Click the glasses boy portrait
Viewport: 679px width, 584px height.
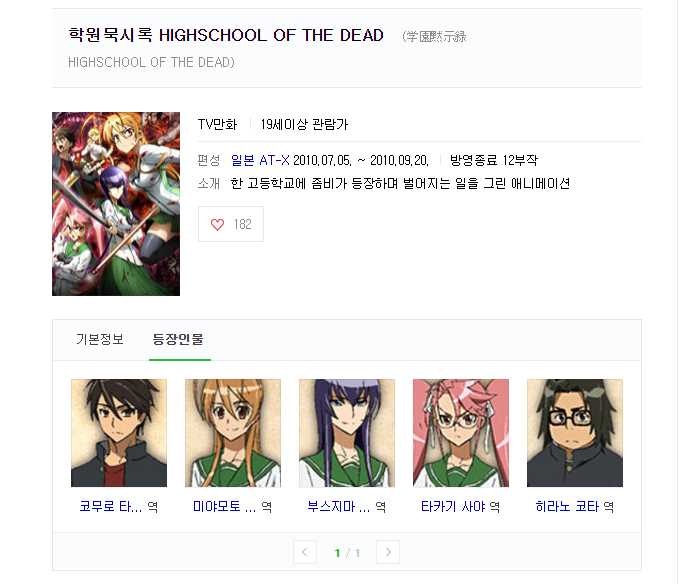(575, 433)
